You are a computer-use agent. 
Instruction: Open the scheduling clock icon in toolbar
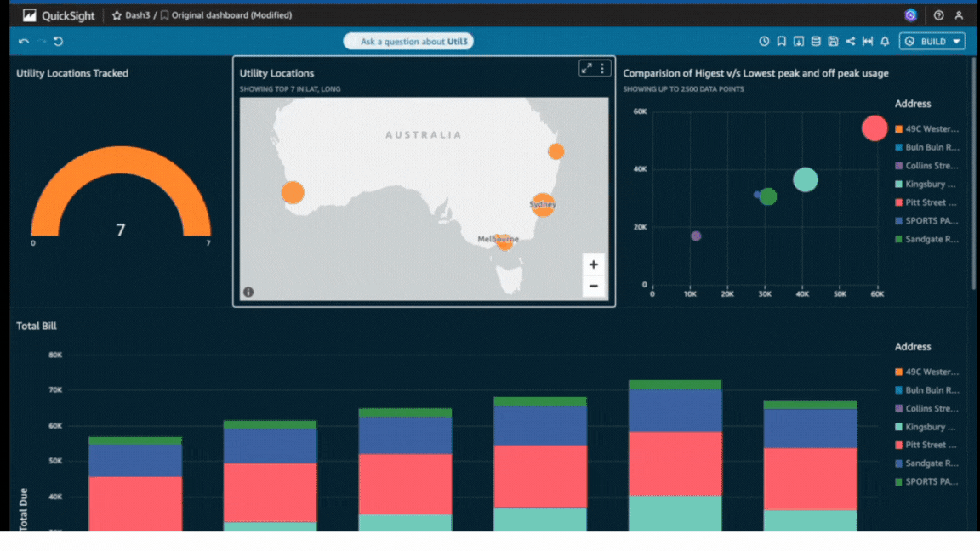pos(763,41)
